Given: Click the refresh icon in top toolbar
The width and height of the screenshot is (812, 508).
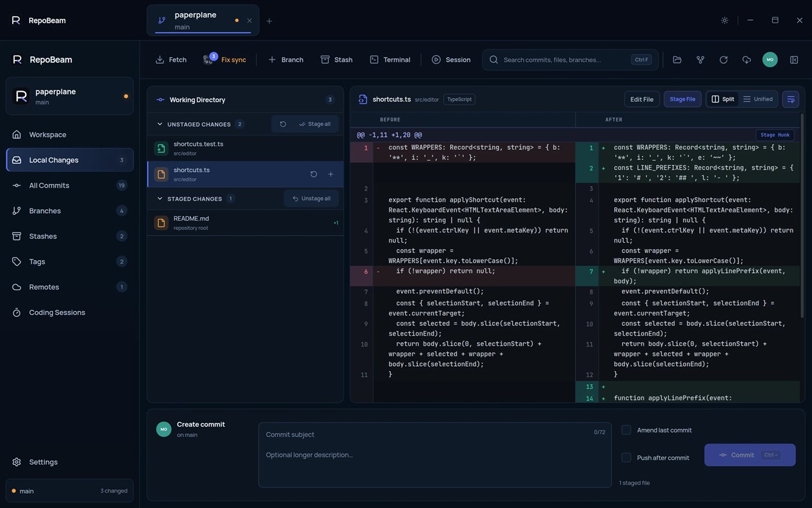Looking at the screenshot, I should click(x=724, y=59).
